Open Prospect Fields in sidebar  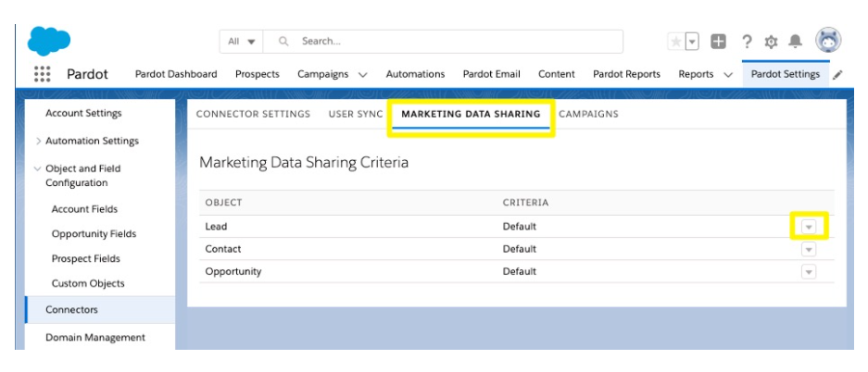tap(86, 259)
